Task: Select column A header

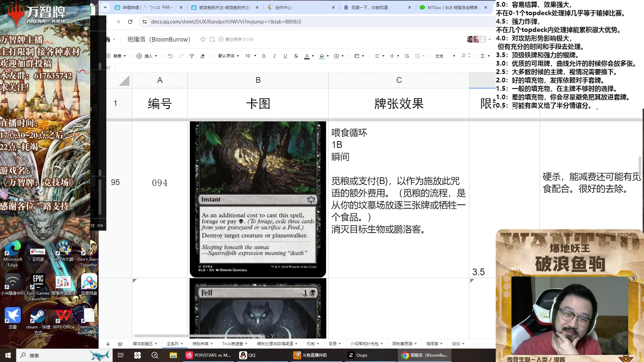Action: 160,80
